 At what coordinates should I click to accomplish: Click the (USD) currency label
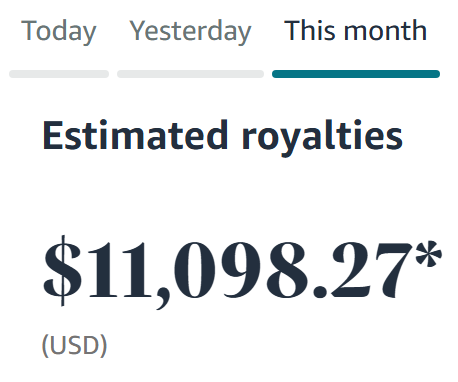(74, 346)
